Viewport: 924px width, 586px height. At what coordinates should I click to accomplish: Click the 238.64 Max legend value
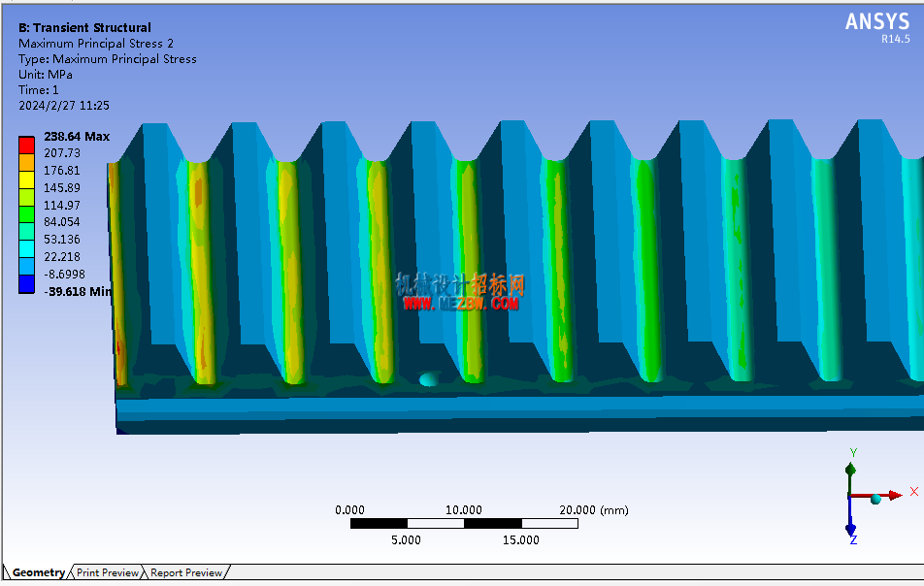tap(77, 137)
